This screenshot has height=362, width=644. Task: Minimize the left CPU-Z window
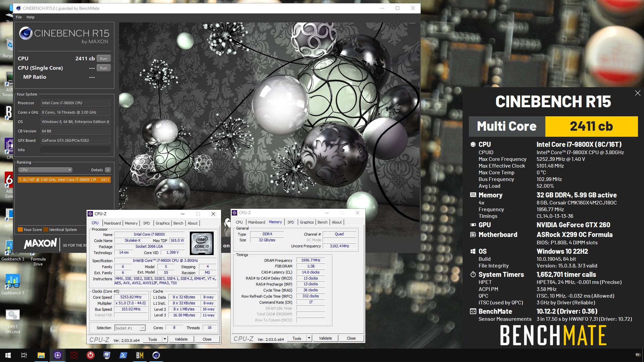[x=183, y=214]
